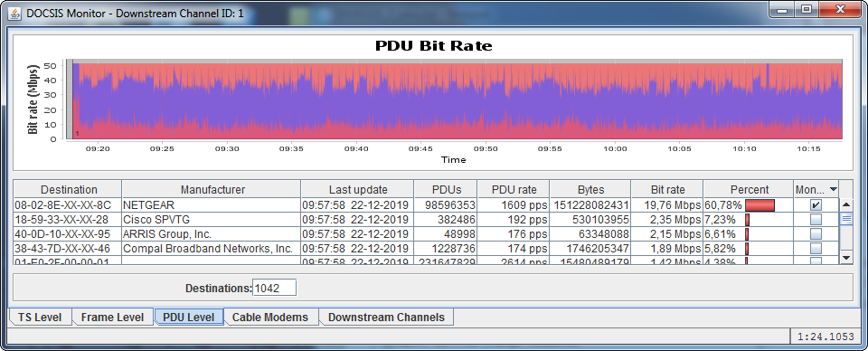Open the Downstream Channels tab

point(386,318)
